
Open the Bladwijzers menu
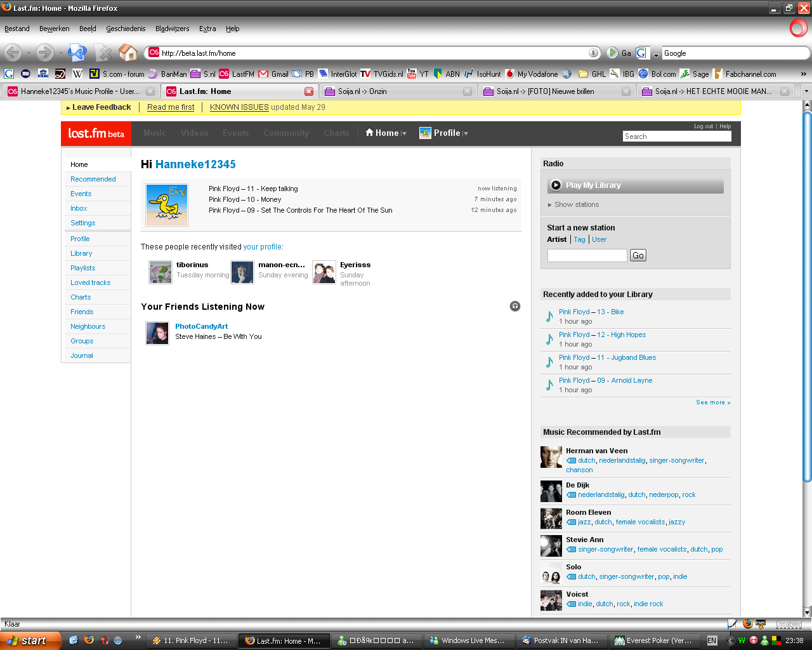(x=172, y=29)
